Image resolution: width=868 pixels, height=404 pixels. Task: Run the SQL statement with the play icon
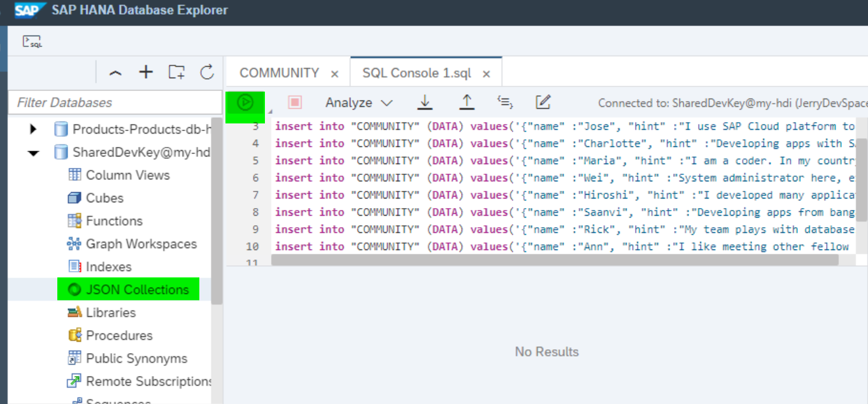coord(245,102)
